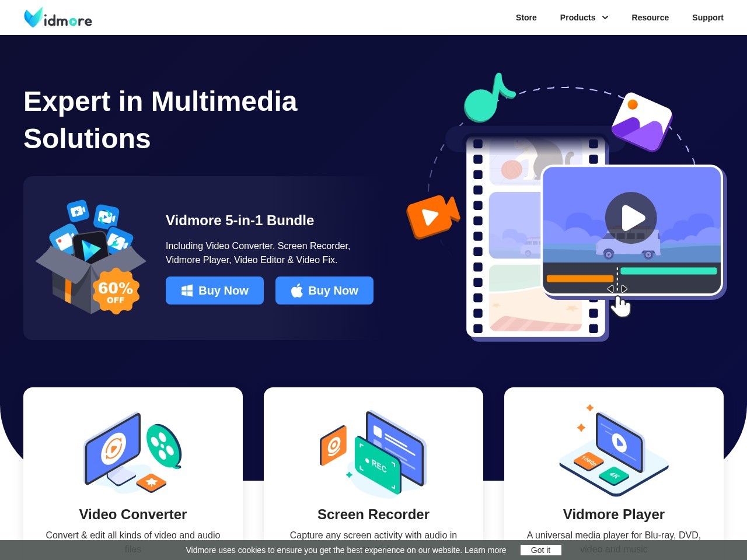Click the Screen Recorder icon
Viewport: 747px width, 560px height.
pos(373,453)
